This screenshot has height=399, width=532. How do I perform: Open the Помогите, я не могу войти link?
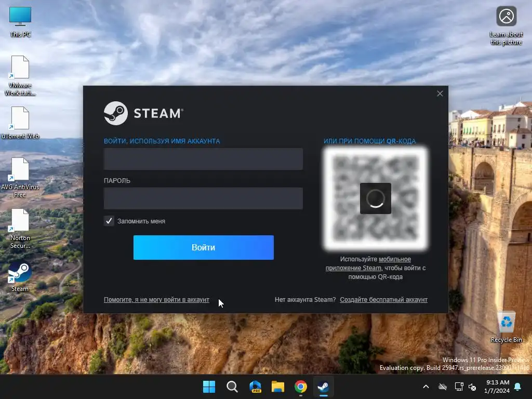(x=156, y=300)
